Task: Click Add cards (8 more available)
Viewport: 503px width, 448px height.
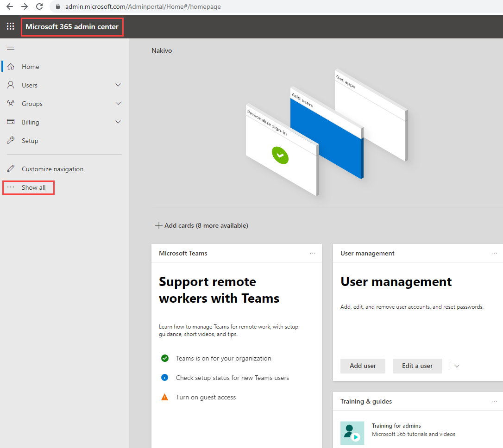Action: tap(202, 225)
